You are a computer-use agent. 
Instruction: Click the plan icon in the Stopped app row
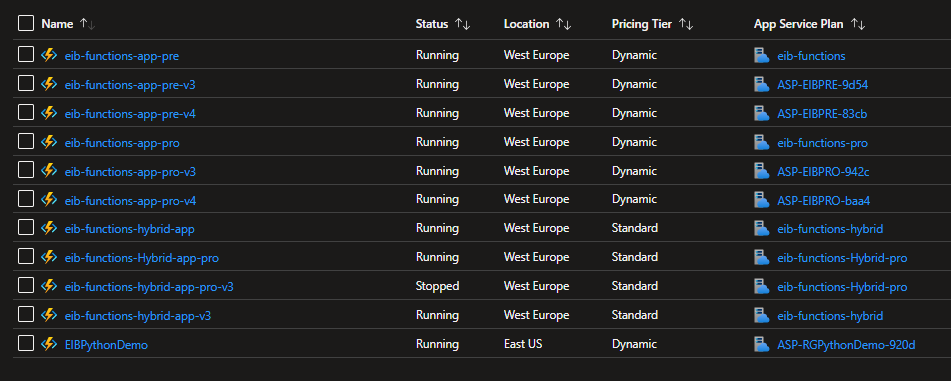point(762,286)
